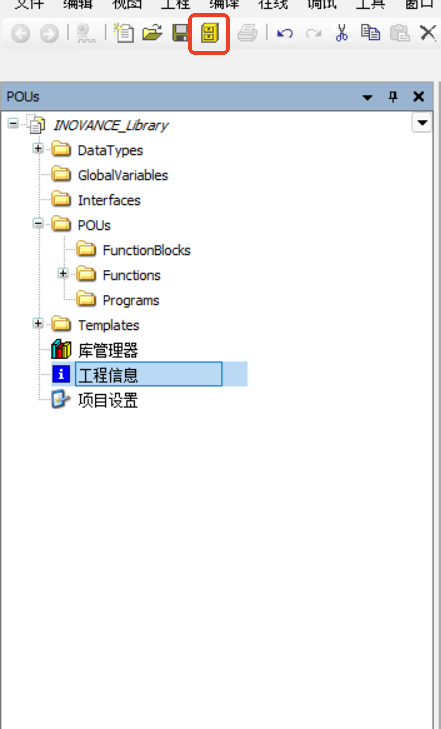Cut selection with the scissors icon
This screenshot has width=441, height=729.
point(342,33)
